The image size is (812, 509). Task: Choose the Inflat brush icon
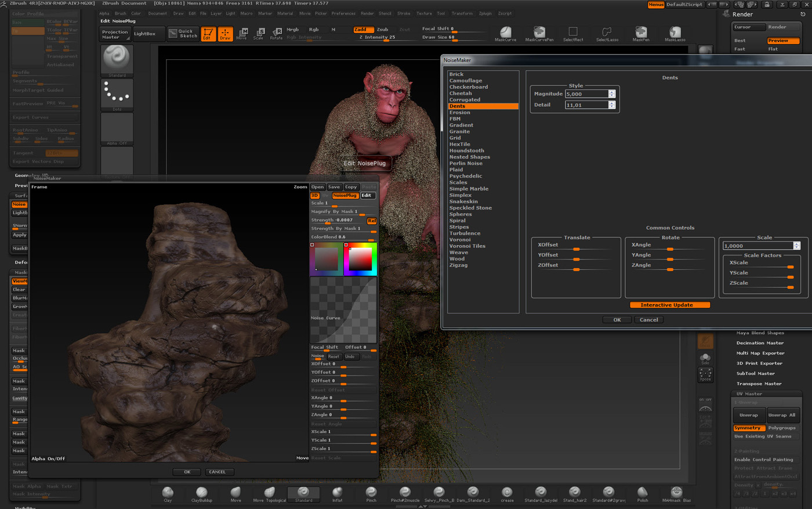[338, 494]
